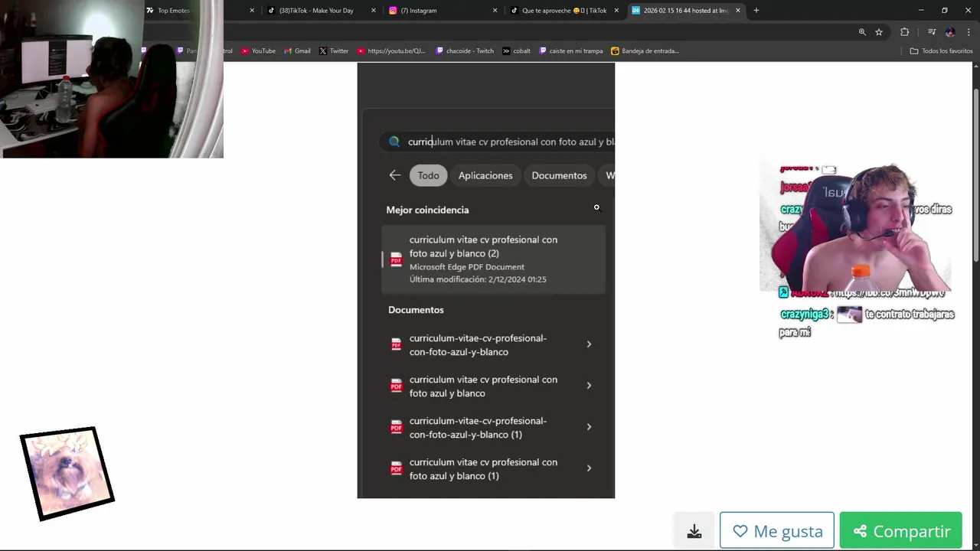Open a new browser tab
This screenshot has width=980, height=551.
click(x=756, y=11)
